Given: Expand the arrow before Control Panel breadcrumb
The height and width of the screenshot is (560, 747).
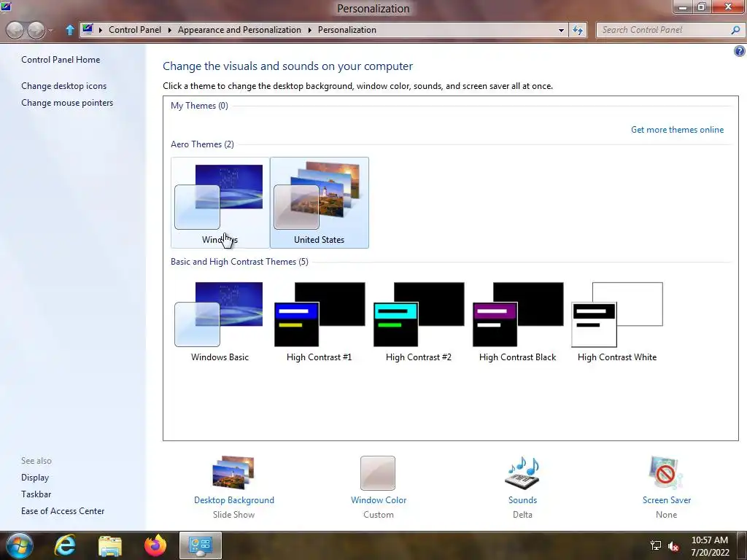Looking at the screenshot, I should click(x=101, y=30).
